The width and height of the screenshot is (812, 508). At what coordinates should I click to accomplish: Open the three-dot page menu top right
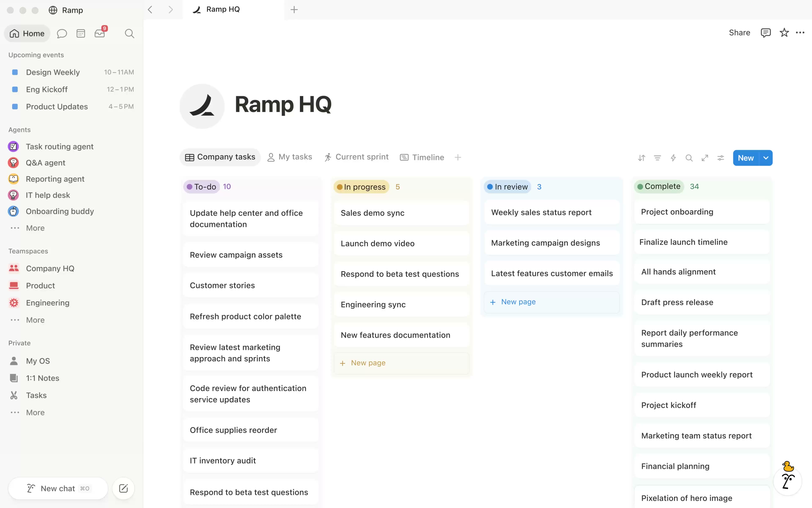click(x=800, y=33)
